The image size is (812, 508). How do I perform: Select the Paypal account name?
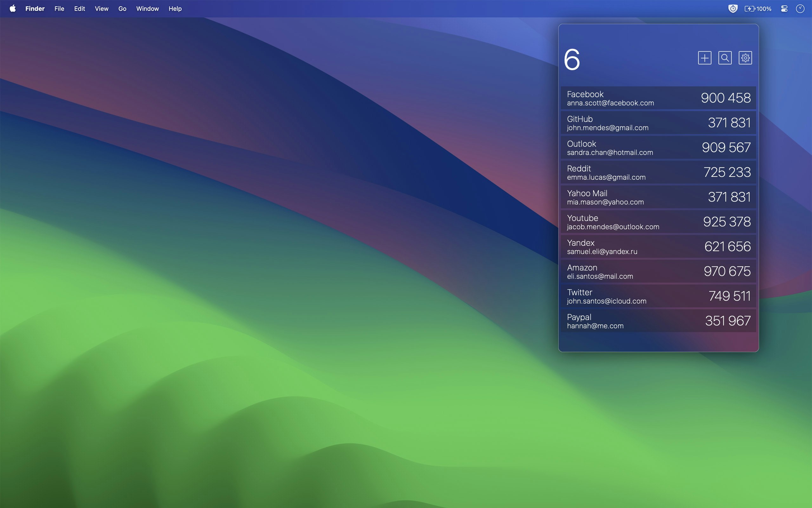(x=579, y=317)
